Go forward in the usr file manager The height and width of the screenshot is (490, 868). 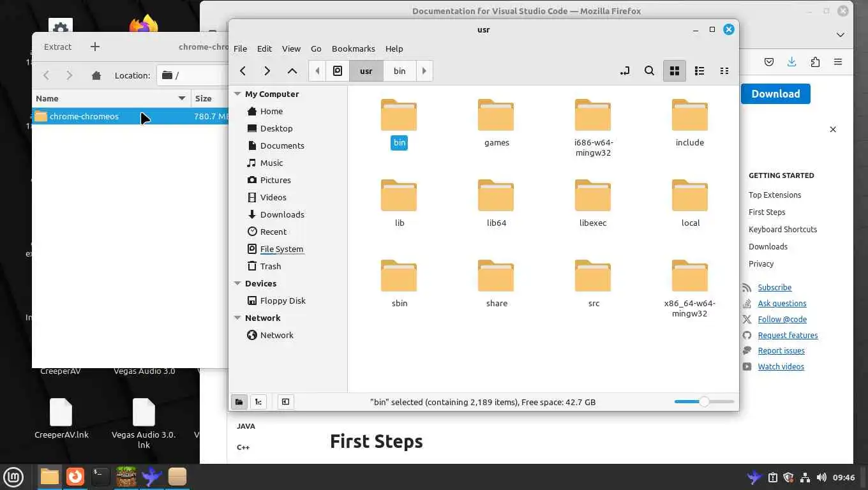[267, 71]
